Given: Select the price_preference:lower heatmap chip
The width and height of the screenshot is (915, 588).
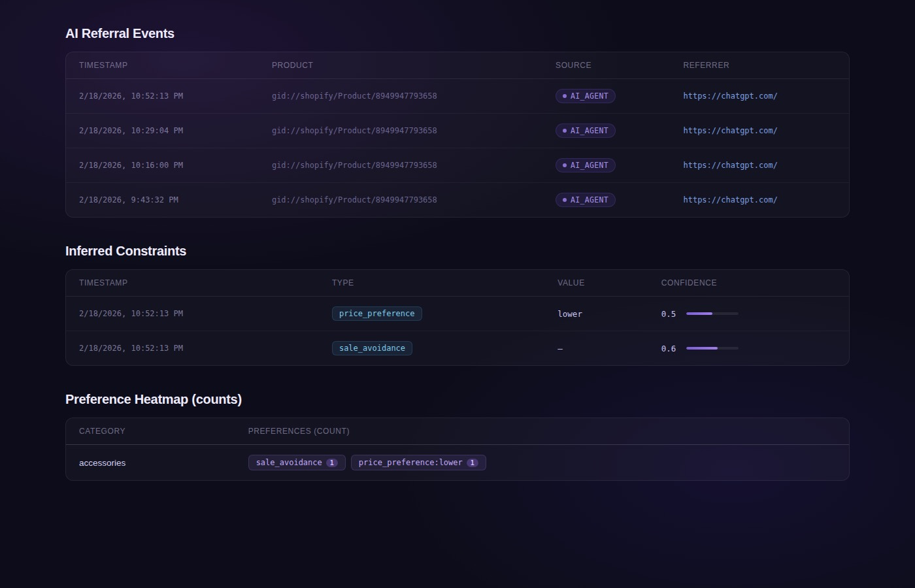Looking at the screenshot, I should coord(418,462).
